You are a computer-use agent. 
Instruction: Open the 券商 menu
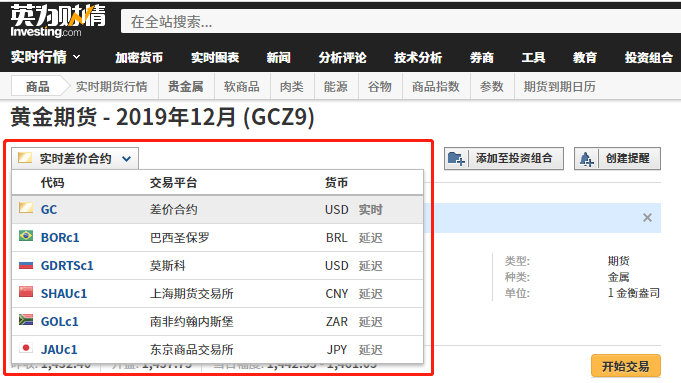click(x=482, y=57)
